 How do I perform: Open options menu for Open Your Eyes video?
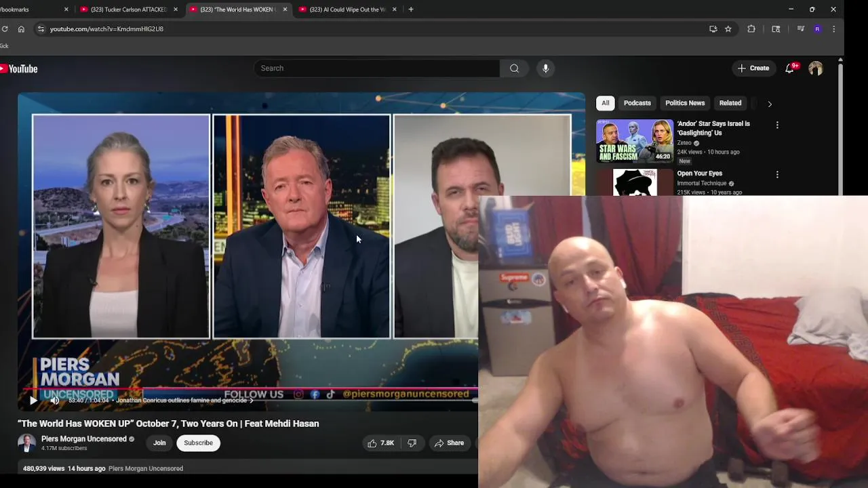coord(777,175)
